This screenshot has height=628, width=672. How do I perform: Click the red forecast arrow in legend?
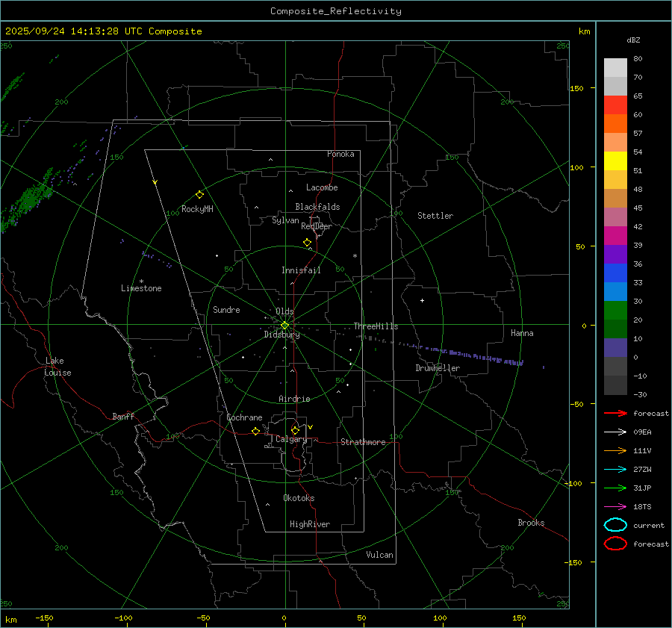pos(615,413)
